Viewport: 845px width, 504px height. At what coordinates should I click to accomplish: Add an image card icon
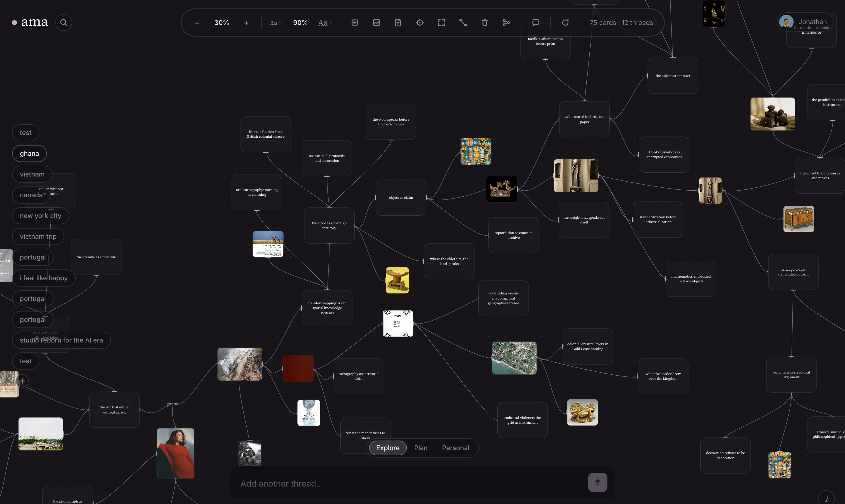376,23
